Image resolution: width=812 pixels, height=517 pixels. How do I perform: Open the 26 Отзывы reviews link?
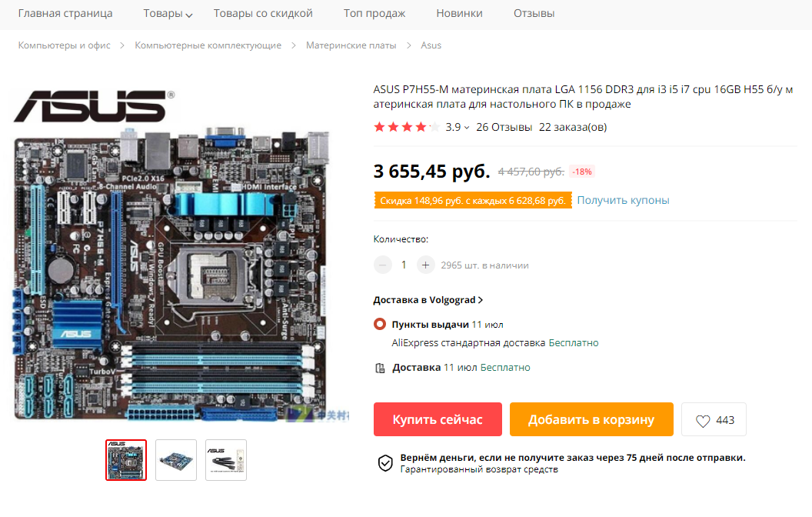coord(504,128)
